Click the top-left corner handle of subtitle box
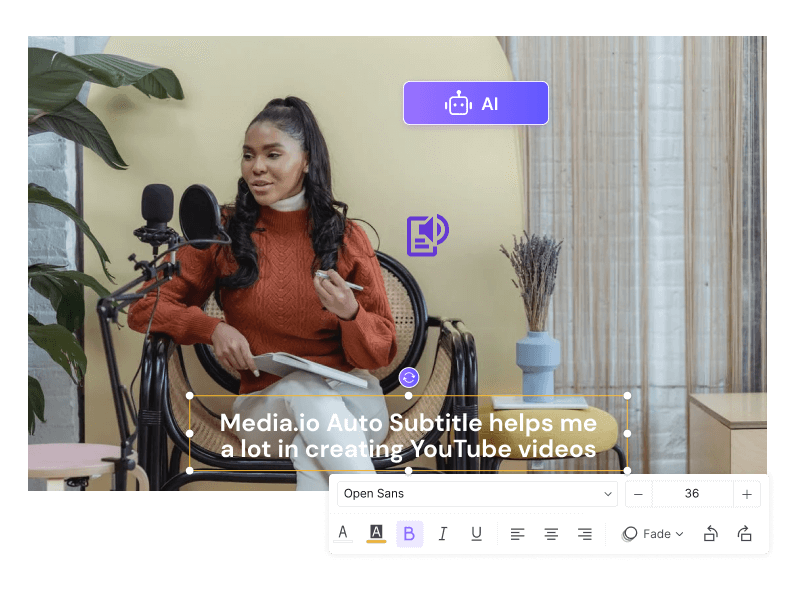804x606 pixels. coord(190,395)
